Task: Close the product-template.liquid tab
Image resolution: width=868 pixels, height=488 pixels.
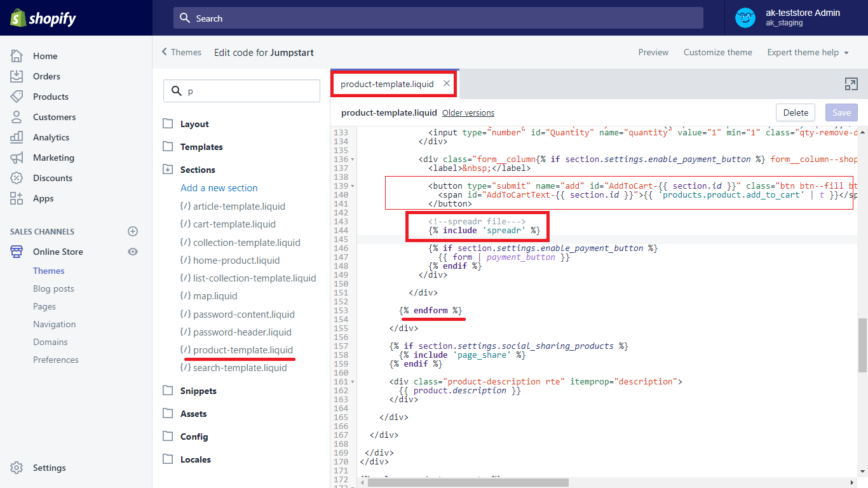Action: (447, 83)
